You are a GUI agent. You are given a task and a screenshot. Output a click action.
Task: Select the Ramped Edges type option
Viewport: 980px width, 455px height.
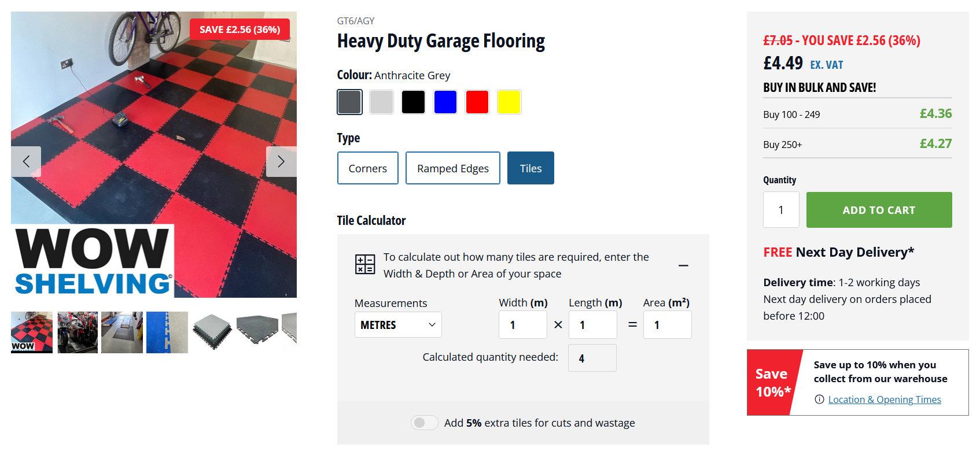(452, 168)
